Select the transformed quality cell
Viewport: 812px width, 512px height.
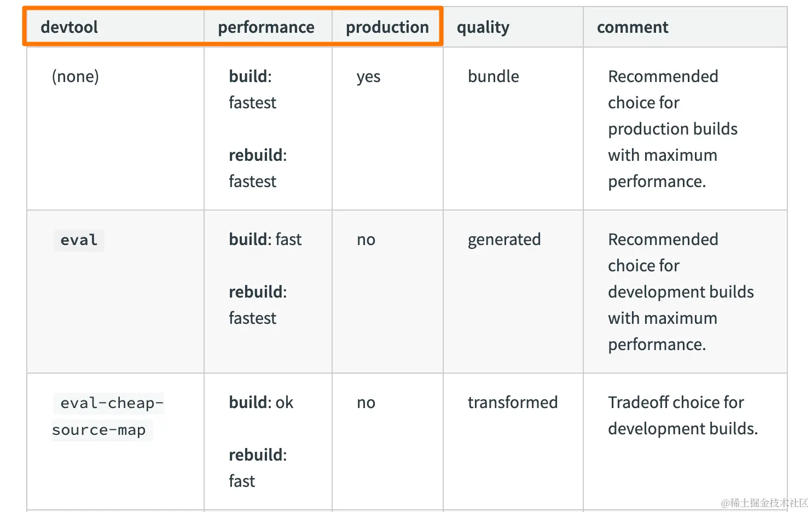coord(513,403)
